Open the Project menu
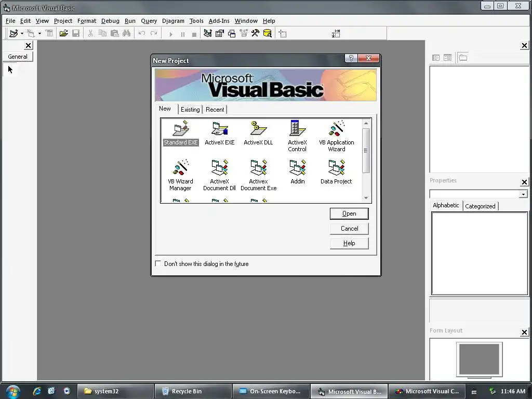Screen dimensions: 532x399 (63, 21)
